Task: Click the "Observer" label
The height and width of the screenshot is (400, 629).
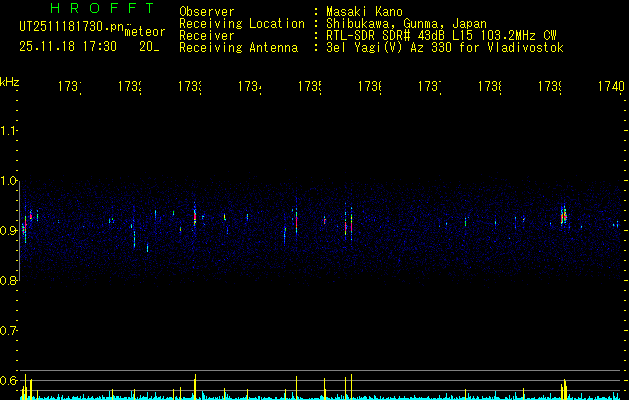Action: coord(207,11)
